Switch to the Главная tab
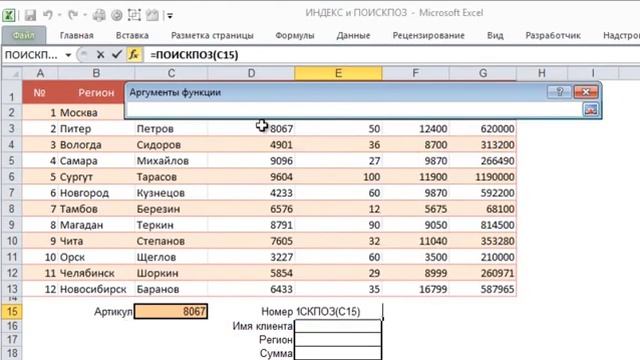This screenshot has width=640, height=360. (x=77, y=36)
